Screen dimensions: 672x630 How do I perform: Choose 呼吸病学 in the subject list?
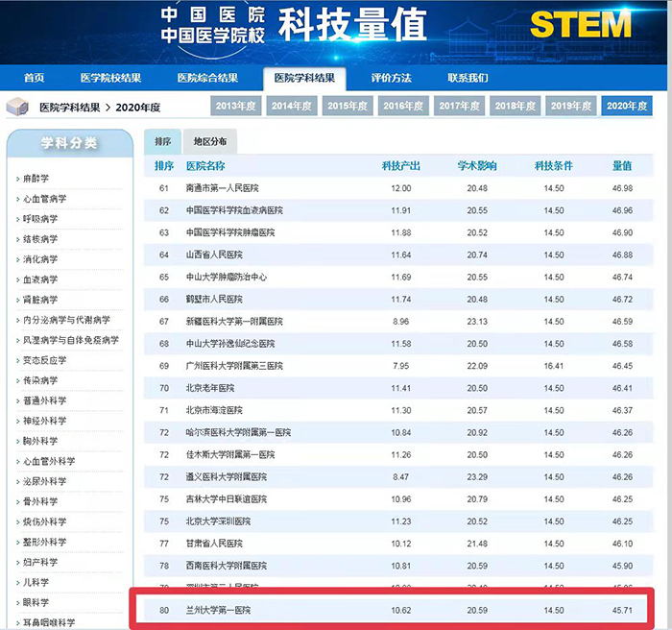click(x=40, y=219)
